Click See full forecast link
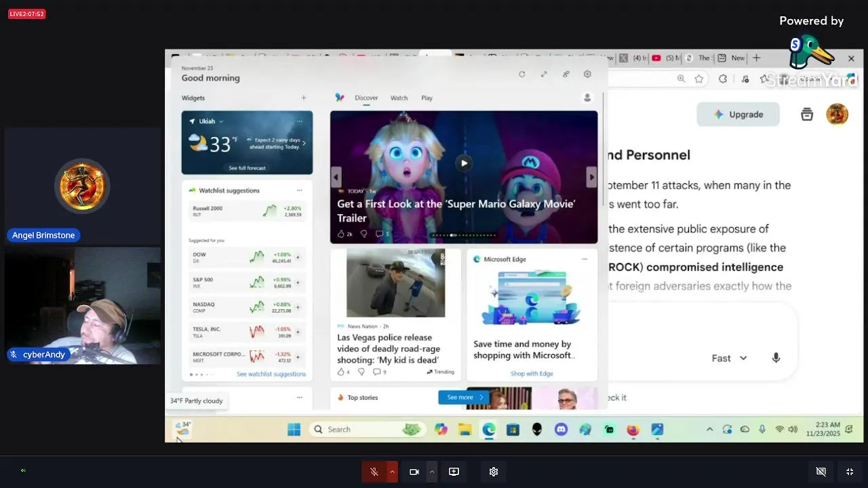 click(247, 168)
